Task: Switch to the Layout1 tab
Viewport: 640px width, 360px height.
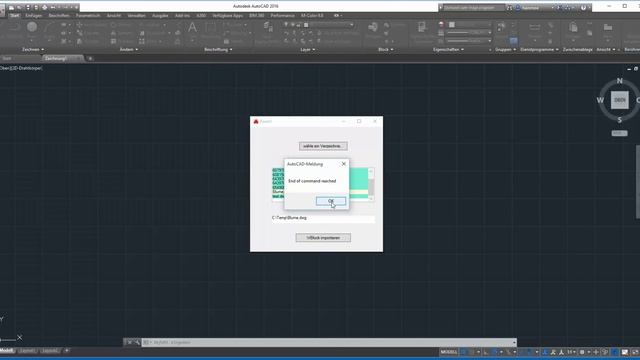Action: click(27, 351)
